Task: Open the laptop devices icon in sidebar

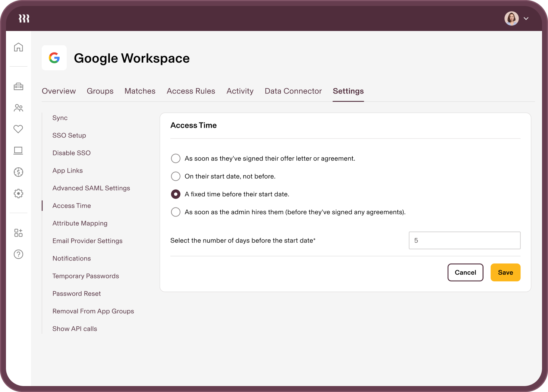Action: coord(18,151)
